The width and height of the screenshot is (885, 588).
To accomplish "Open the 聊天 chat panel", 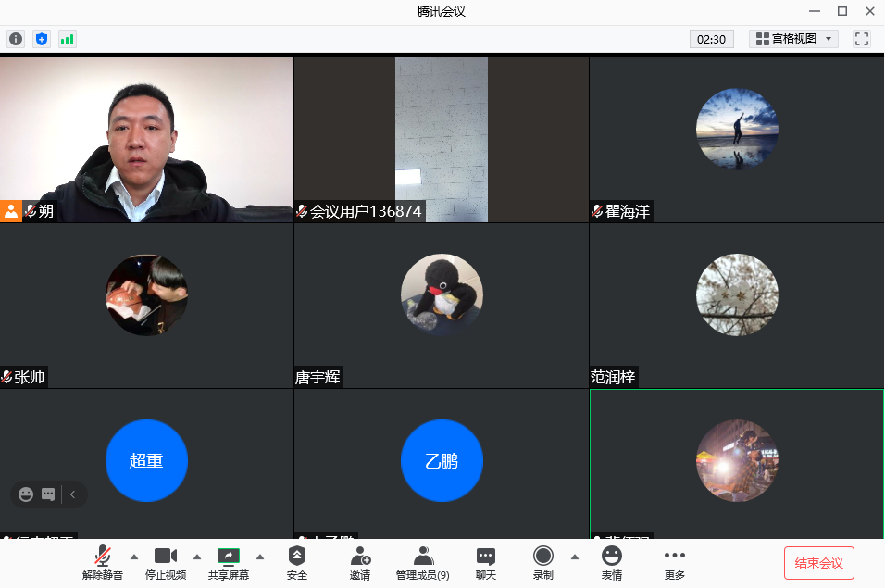I will click(486, 563).
